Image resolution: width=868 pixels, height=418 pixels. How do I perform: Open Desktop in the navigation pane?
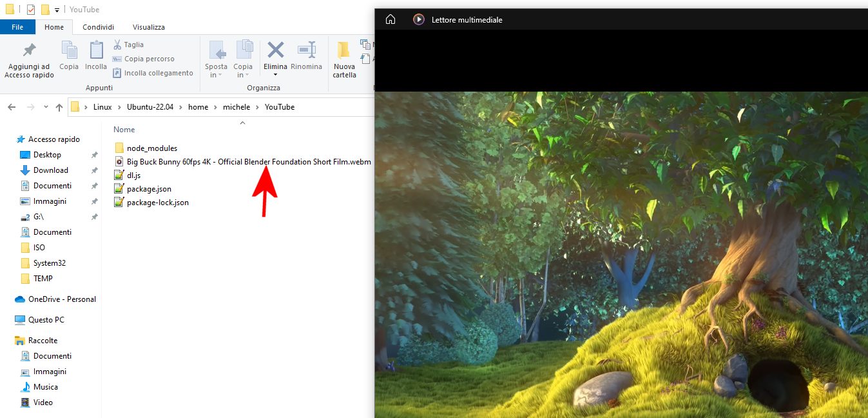click(47, 155)
